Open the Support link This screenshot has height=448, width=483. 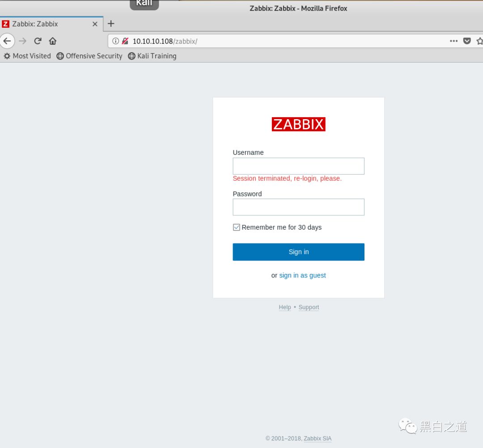pyautogui.click(x=309, y=307)
